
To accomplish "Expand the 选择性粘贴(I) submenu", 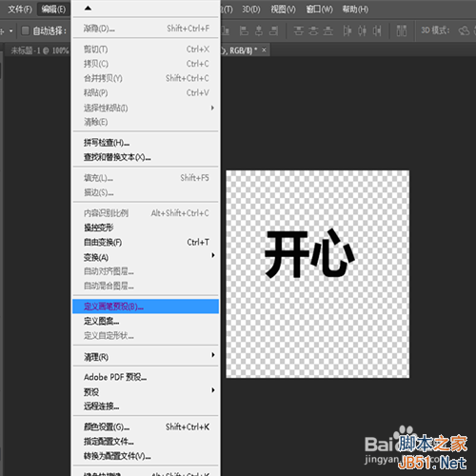I will click(212, 108).
